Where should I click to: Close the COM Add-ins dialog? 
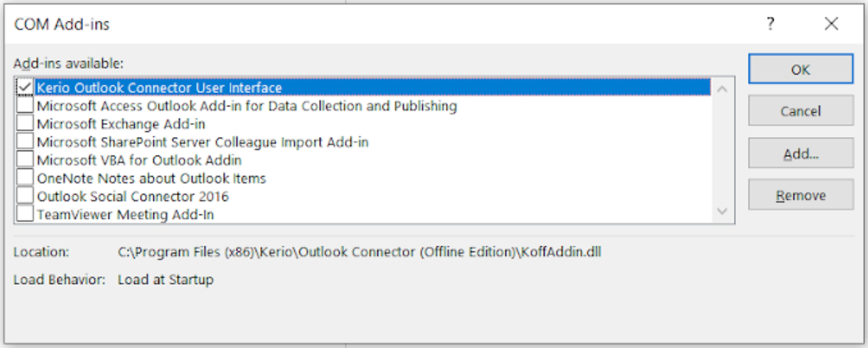[x=831, y=24]
